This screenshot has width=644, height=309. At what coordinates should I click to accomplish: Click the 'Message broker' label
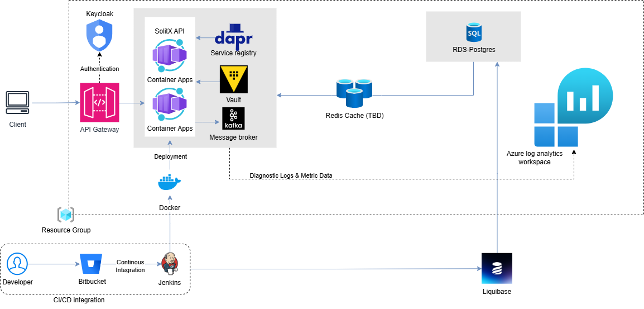(x=233, y=137)
